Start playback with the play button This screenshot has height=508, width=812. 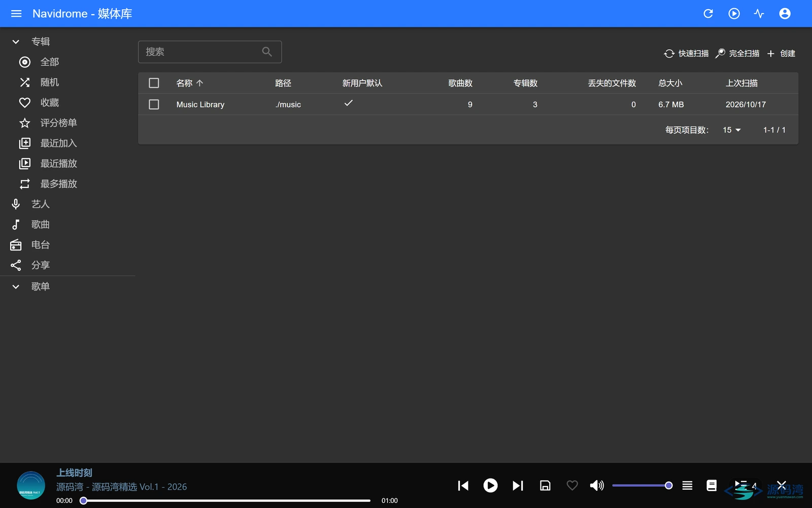click(490, 486)
